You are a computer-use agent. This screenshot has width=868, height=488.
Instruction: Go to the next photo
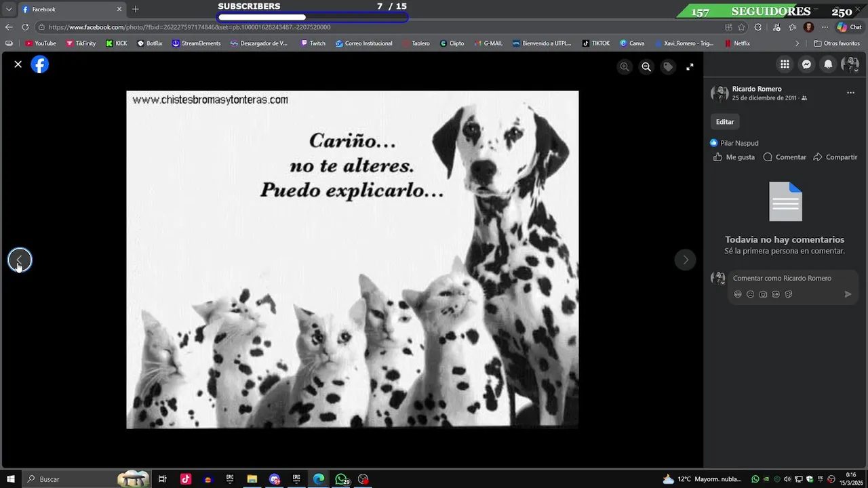pyautogui.click(x=685, y=260)
